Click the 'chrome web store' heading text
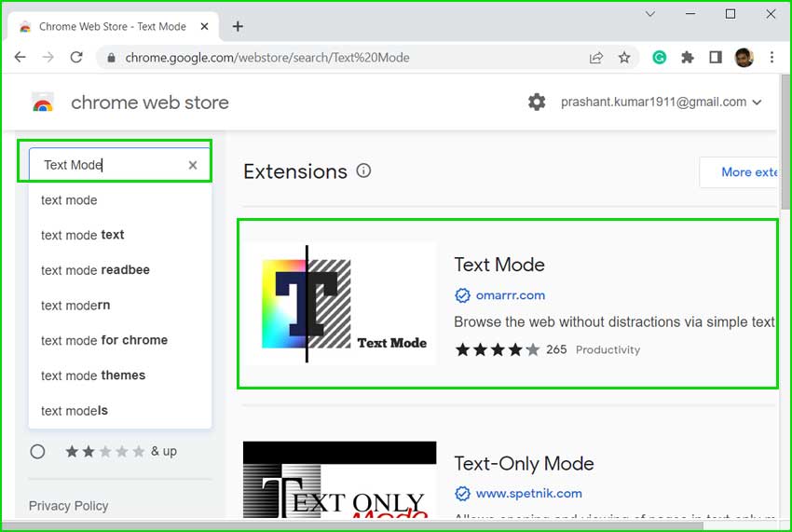Viewport: 792px width, 532px height. (149, 102)
